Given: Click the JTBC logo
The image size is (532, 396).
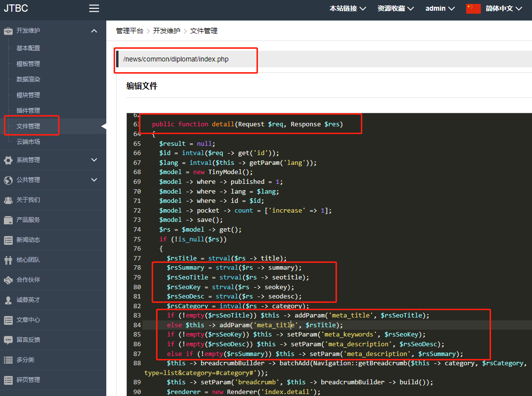Looking at the screenshot, I should click(16, 8).
